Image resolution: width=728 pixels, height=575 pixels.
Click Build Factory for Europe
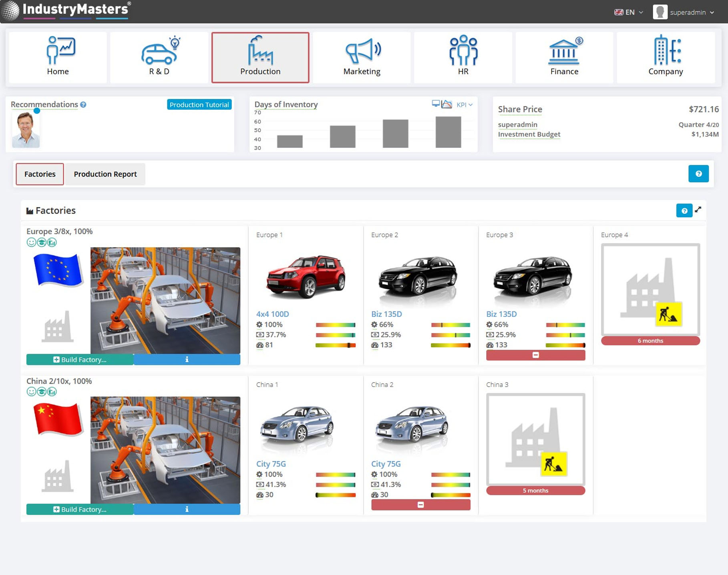pos(80,359)
